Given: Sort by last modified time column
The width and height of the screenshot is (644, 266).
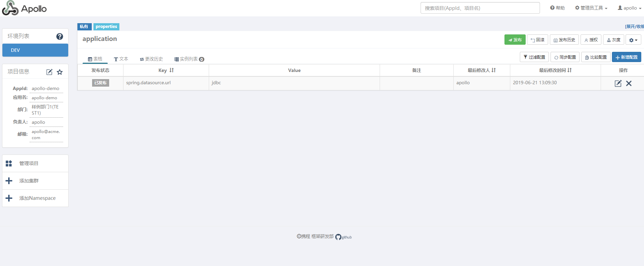Looking at the screenshot, I should (x=569, y=70).
